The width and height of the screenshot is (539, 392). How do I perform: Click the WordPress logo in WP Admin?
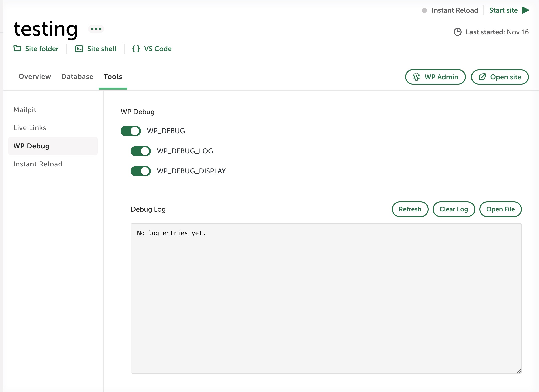(x=416, y=77)
